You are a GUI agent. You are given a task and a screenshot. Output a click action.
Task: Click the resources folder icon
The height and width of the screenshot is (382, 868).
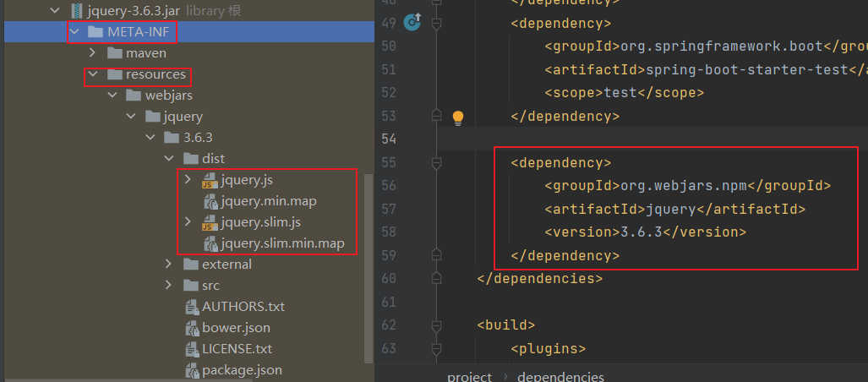(x=115, y=74)
